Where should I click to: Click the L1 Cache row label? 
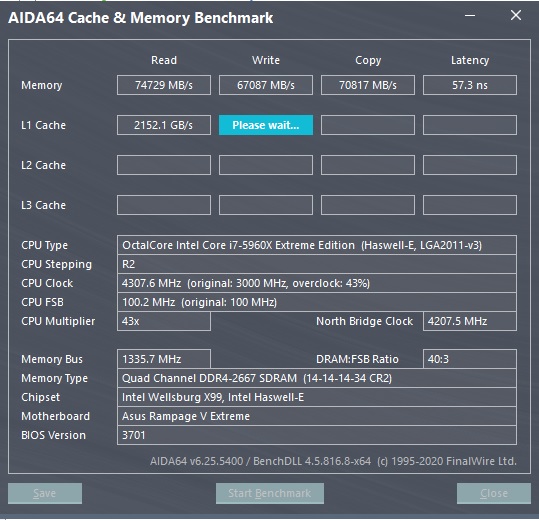[x=43, y=125]
